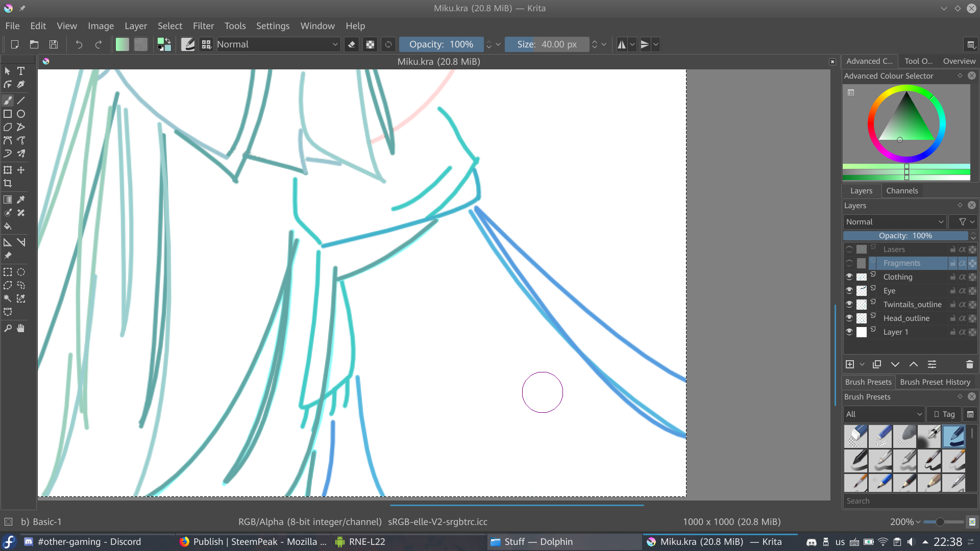This screenshot has height=551, width=980.
Task: Open the Filter menu
Action: (203, 26)
